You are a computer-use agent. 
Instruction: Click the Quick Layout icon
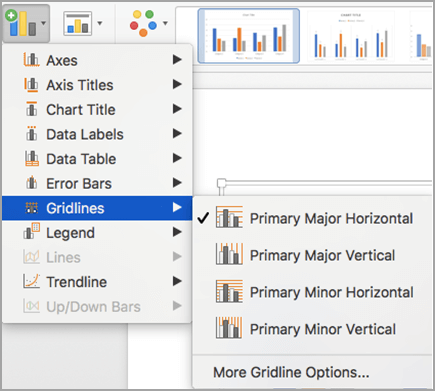click(x=78, y=23)
